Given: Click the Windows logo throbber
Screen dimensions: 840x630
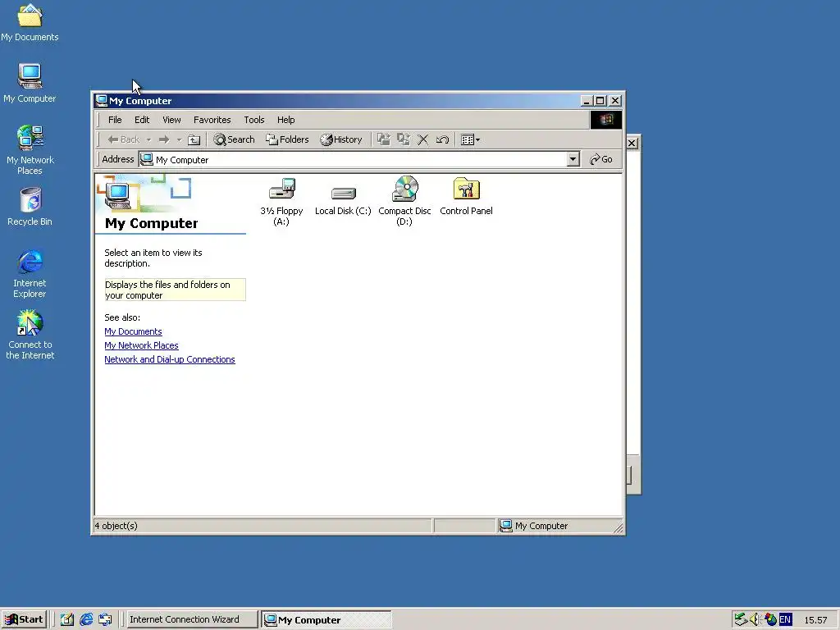Looking at the screenshot, I should tap(606, 120).
